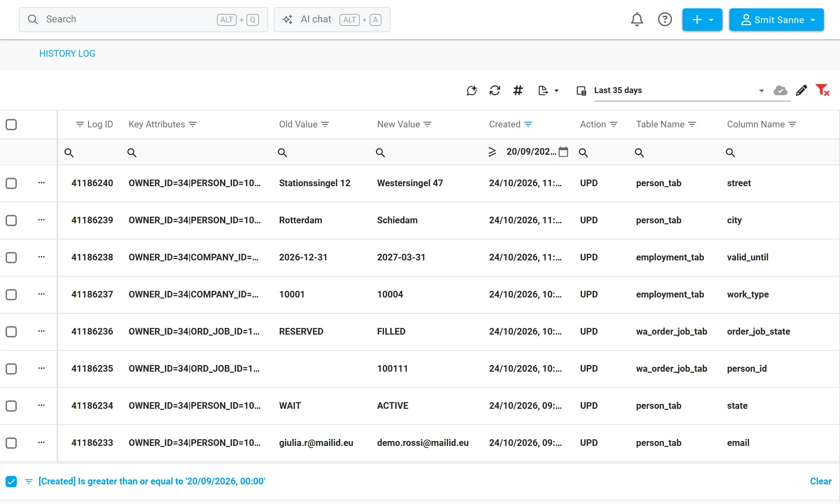
Task: Click search icon under Old Value column
Action: pyautogui.click(x=282, y=153)
